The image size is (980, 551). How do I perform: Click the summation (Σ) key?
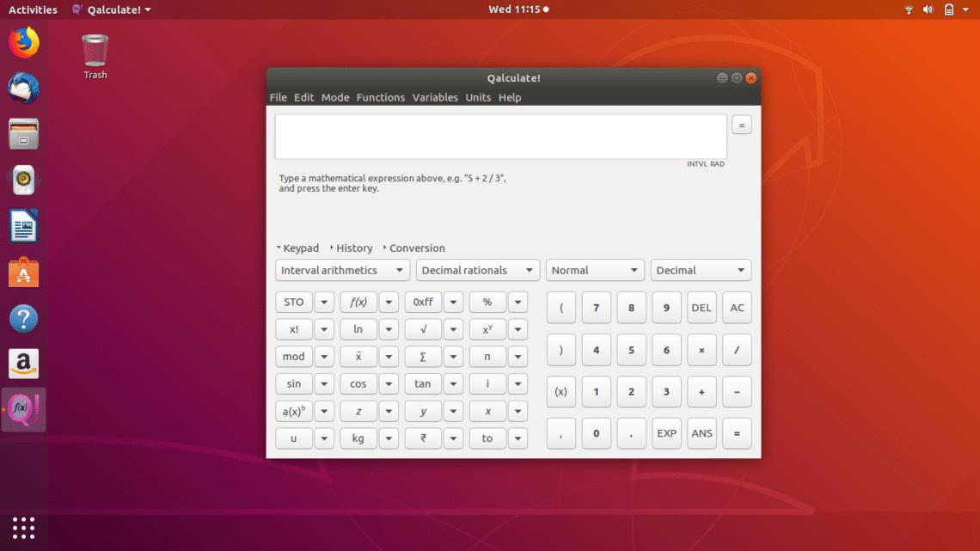coord(422,356)
